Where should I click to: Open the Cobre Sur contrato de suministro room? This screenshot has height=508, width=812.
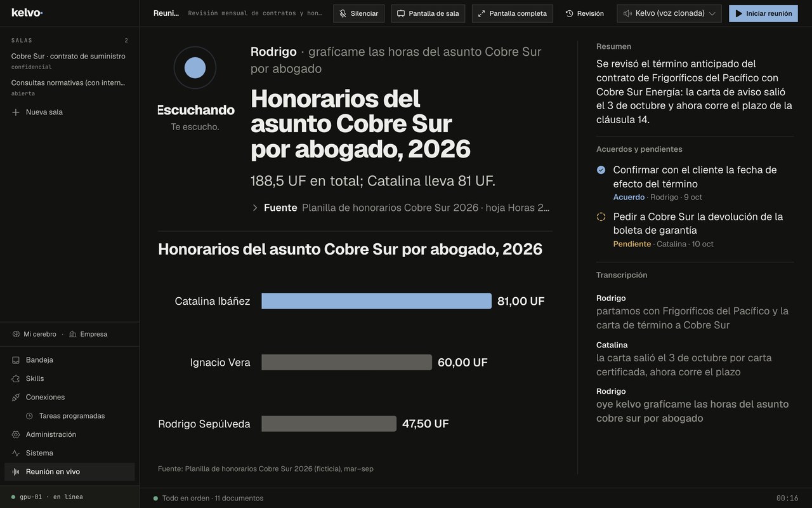(x=69, y=61)
